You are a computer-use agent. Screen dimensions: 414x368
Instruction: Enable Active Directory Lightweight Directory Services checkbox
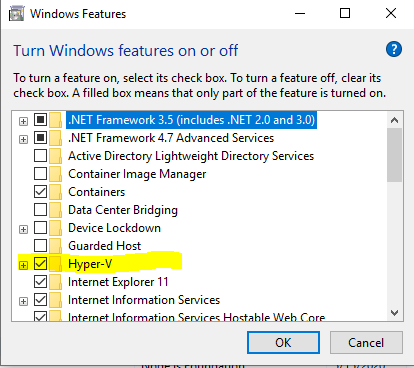pyautogui.click(x=40, y=156)
